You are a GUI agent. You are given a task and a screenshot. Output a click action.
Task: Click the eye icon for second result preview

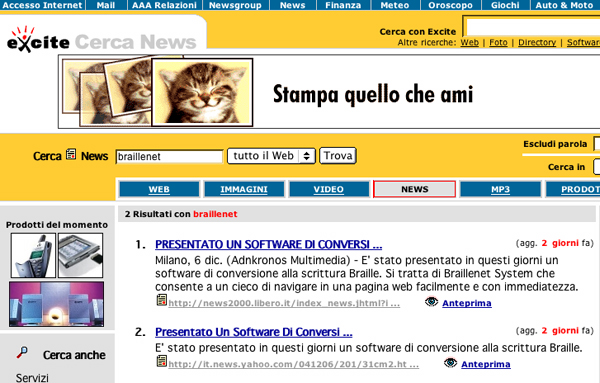tap(450, 362)
